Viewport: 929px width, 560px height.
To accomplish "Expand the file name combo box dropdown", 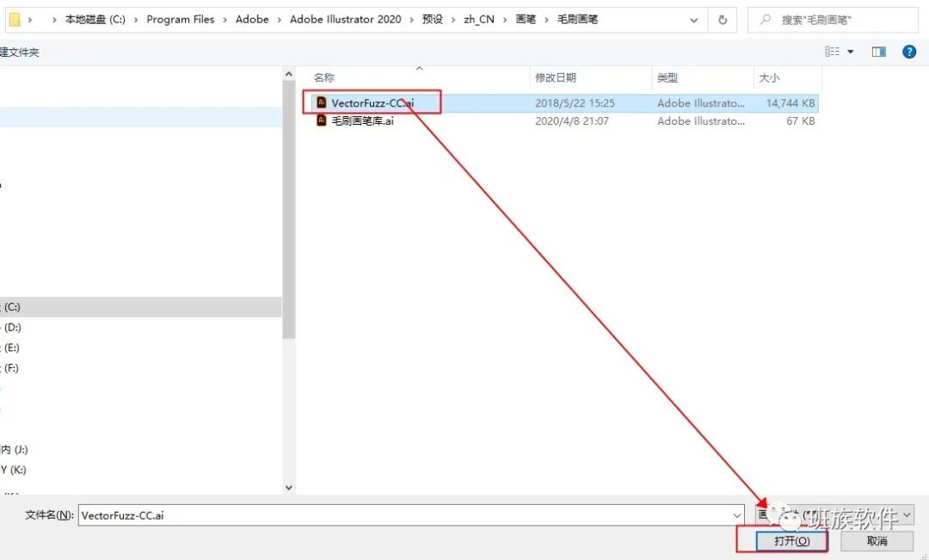I will click(737, 515).
